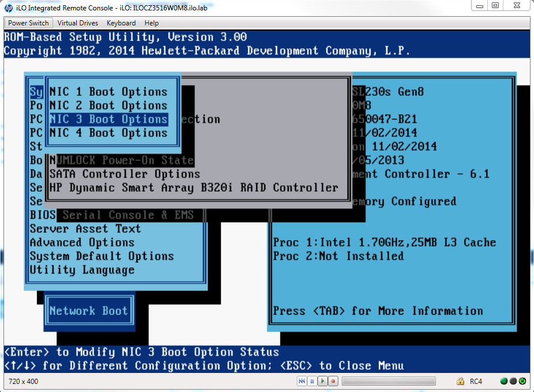Click Press TAB for More Information text

(x=378, y=311)
